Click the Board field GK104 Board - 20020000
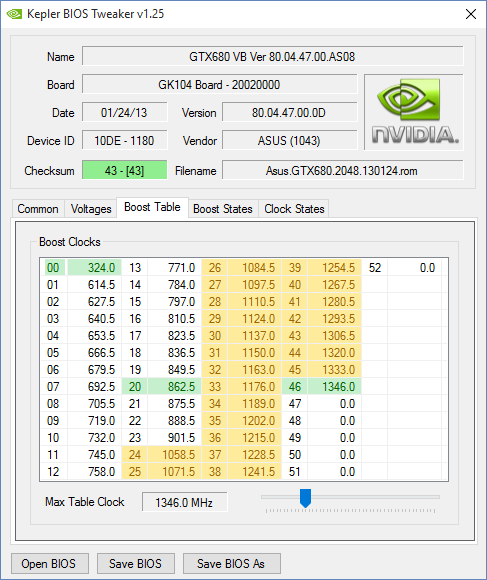This screenshot has height=580, width=487. click(219, 85)
